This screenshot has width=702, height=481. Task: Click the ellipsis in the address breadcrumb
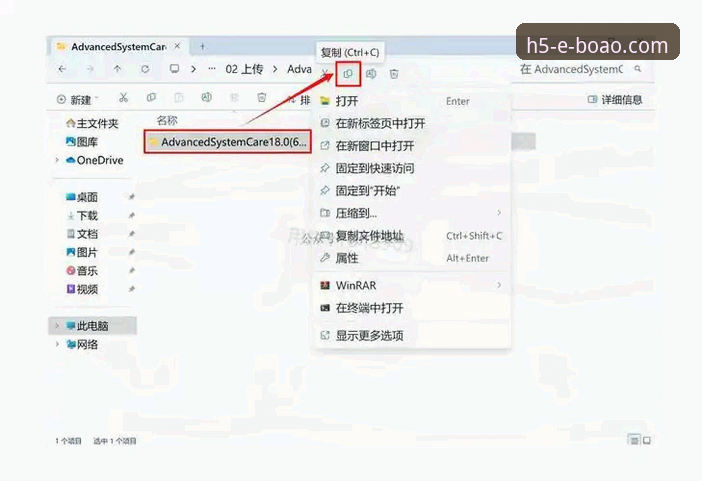212,69
